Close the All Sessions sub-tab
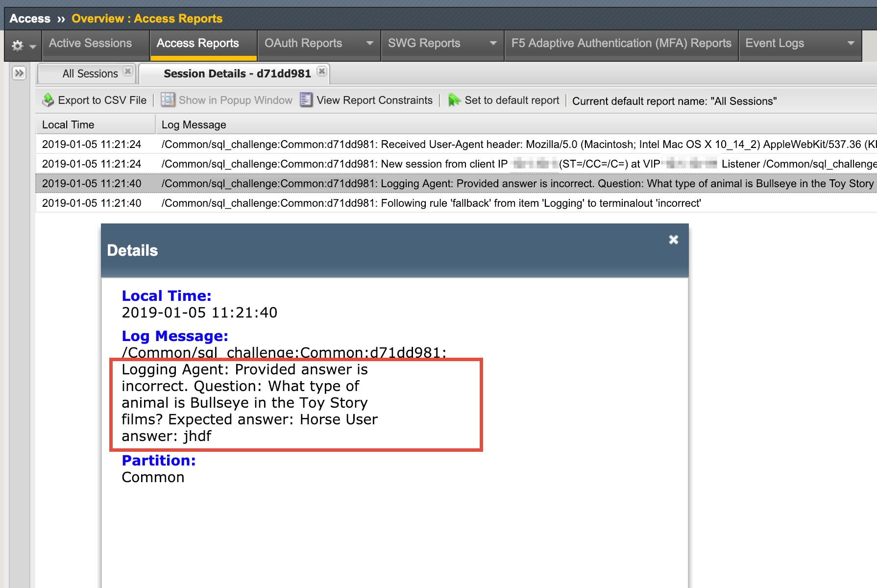This screenshot has width=877, height=588. (128, 72)
